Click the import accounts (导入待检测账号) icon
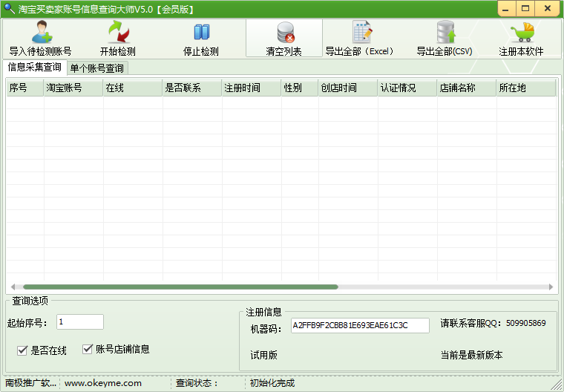 42,32
